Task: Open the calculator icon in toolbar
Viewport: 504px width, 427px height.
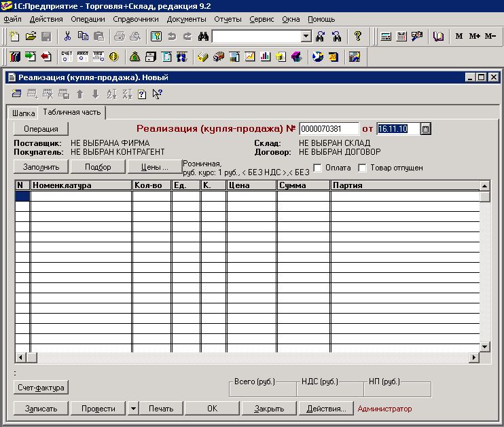Action: [x=386, y=36]
